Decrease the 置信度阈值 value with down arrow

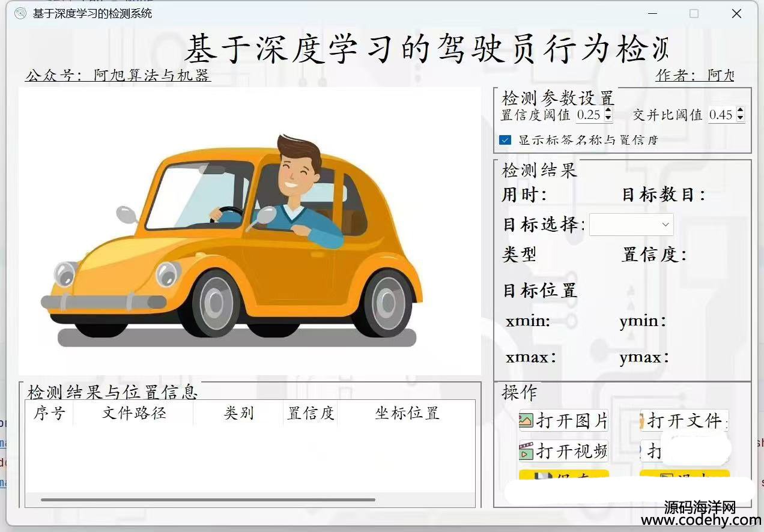(608, 118)
